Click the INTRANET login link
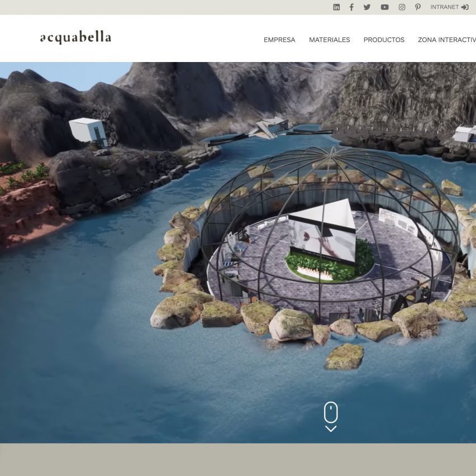 pyautogui.click(x=449, y=7)
